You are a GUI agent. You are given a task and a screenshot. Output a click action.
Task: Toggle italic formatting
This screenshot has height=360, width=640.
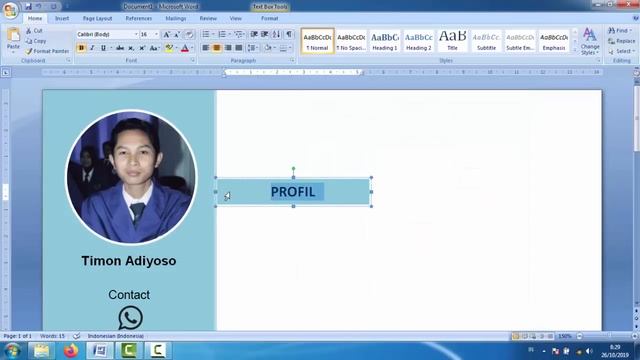92,48
